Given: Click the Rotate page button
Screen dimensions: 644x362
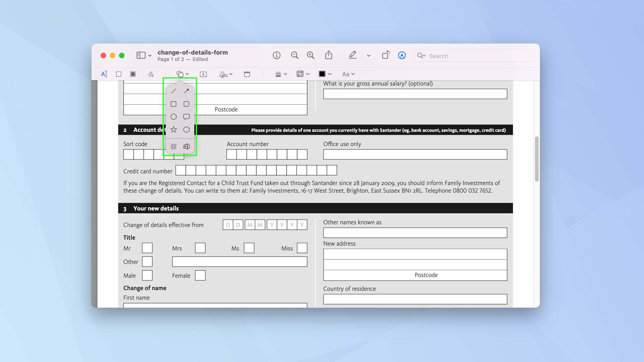Looking at the screenshot, I should coord(385,55).
